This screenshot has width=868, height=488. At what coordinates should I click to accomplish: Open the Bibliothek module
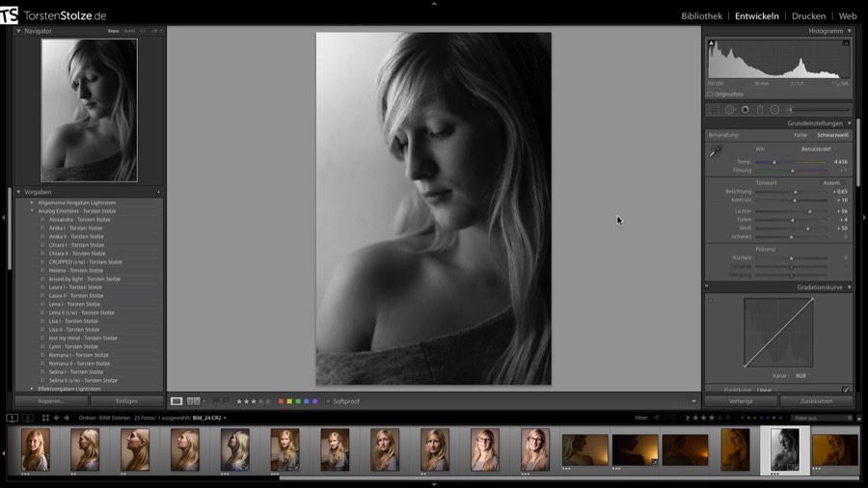(x=701, y=16)
